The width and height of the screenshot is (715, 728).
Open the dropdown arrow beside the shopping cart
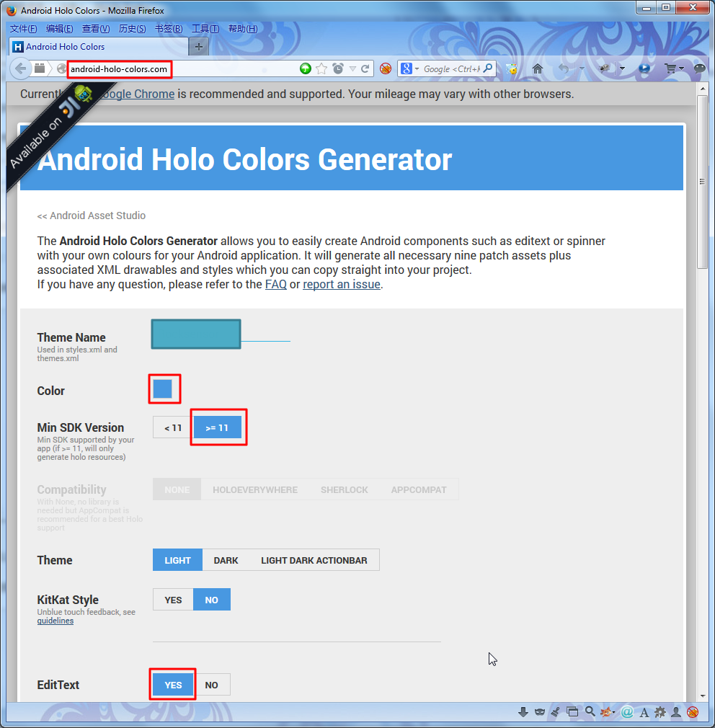coord(682,68)
